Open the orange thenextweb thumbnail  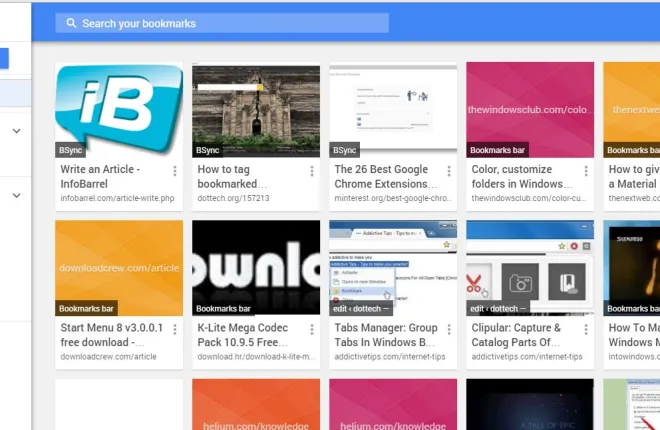(631, 110)
